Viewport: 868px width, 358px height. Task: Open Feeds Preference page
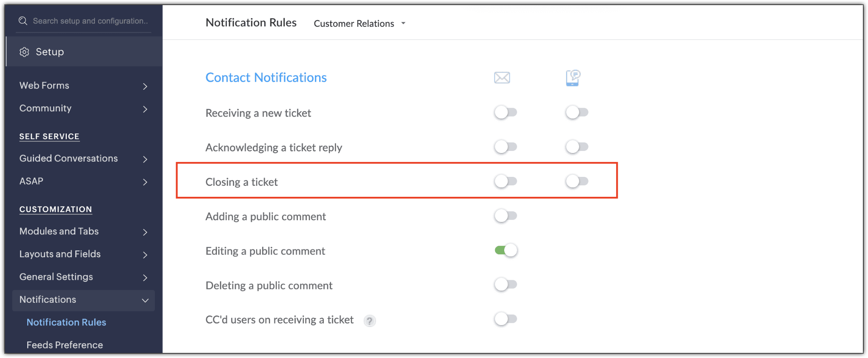(x=65, y=345)
